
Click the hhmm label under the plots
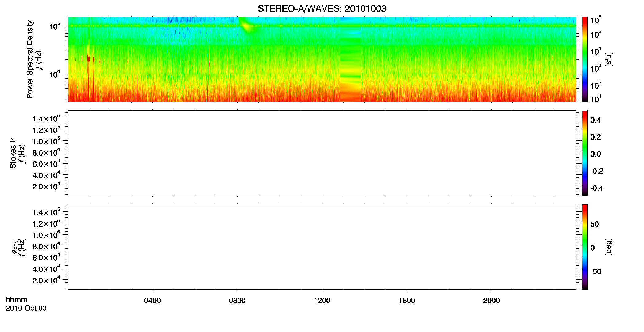click(x=17, y=300)
